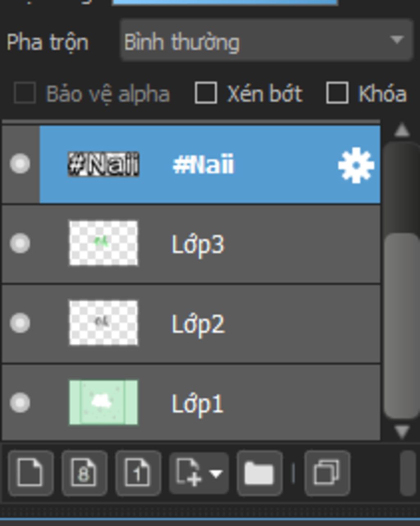Tick the Khóa lock checkbox
Viewport: 420px width, 526px height.
pyautogui.click(x=337, y=93)
